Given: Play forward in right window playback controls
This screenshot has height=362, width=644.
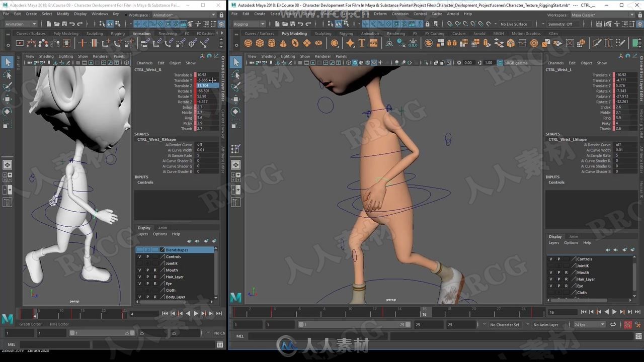Looking at the screenshot, I should click(x=614, y=312).
